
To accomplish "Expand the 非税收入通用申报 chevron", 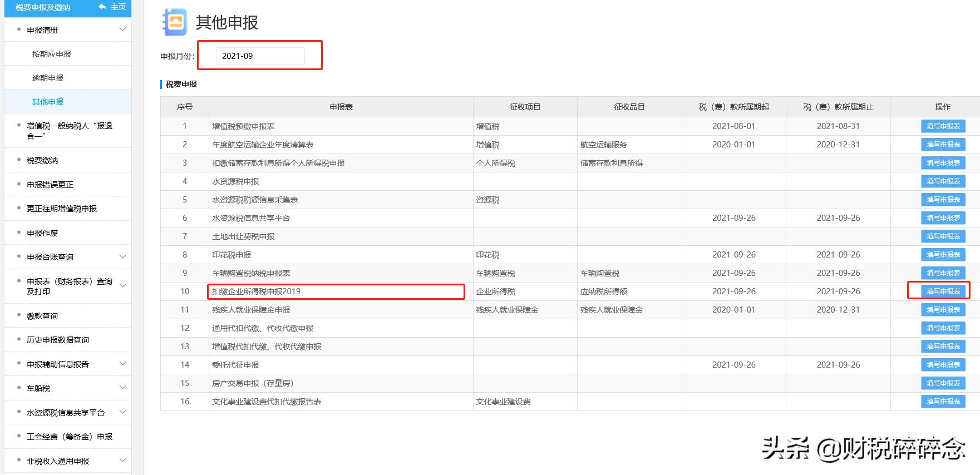I will tap(123, 461).
